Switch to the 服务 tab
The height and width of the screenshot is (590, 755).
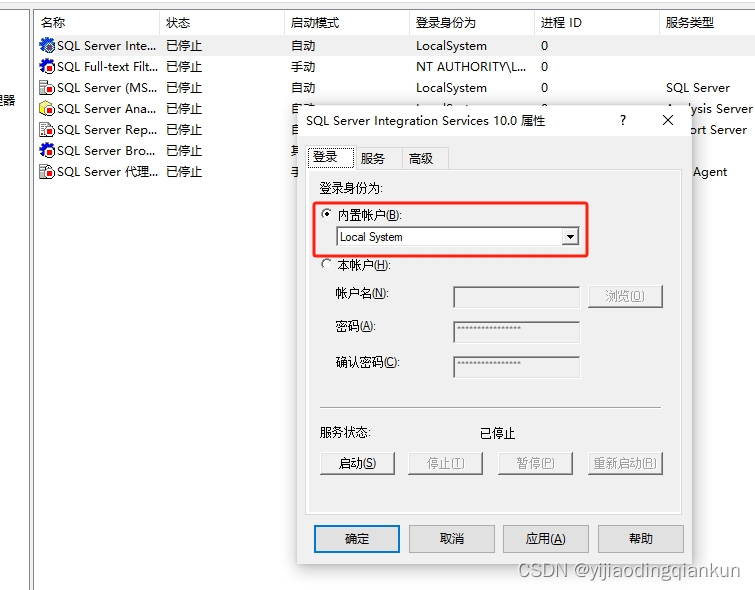pos(378,158)
